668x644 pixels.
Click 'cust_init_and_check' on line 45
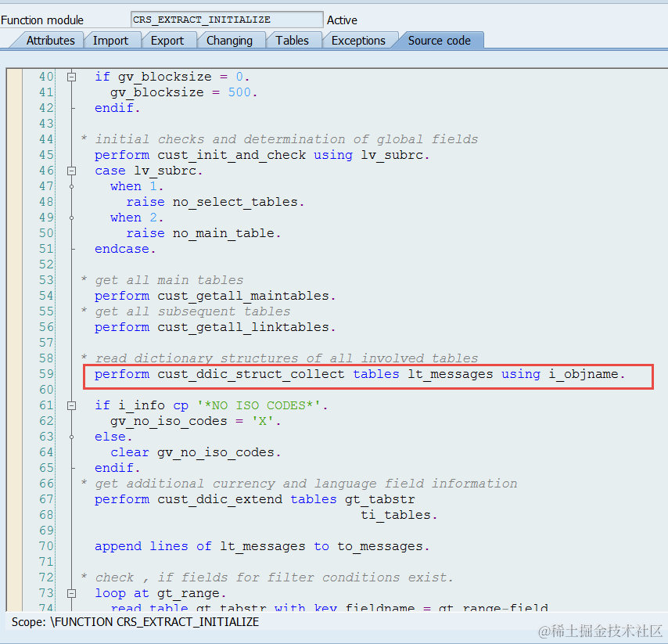click(x=232, y=155)
